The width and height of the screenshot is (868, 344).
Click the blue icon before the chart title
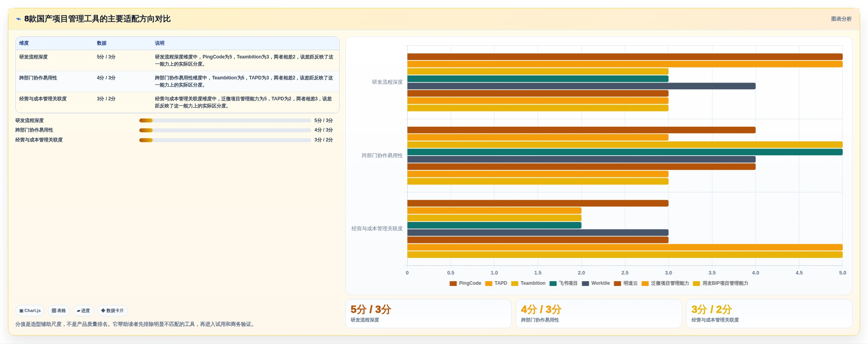(18, 19)
